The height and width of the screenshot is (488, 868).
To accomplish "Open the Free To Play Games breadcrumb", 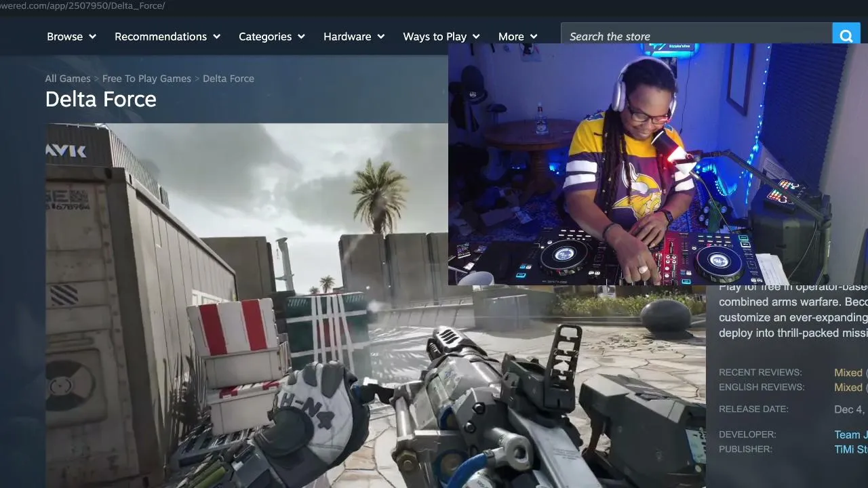I will coord(146,79).
